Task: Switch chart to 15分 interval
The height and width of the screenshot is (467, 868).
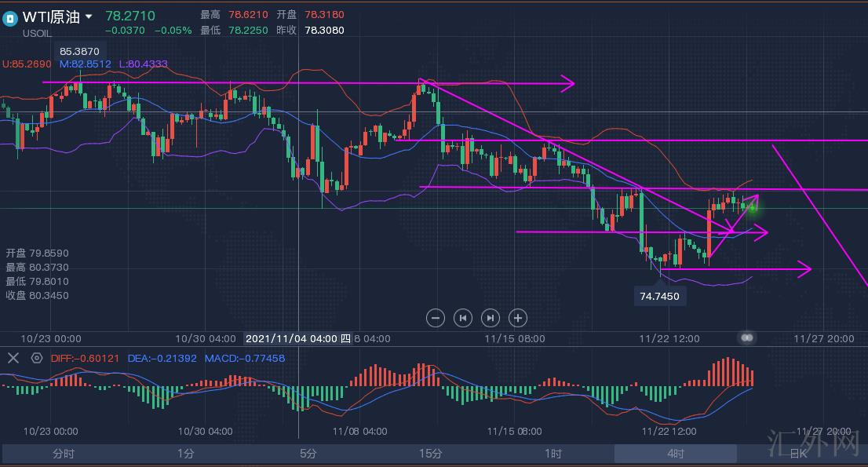Action: click(x=430, y=454)
